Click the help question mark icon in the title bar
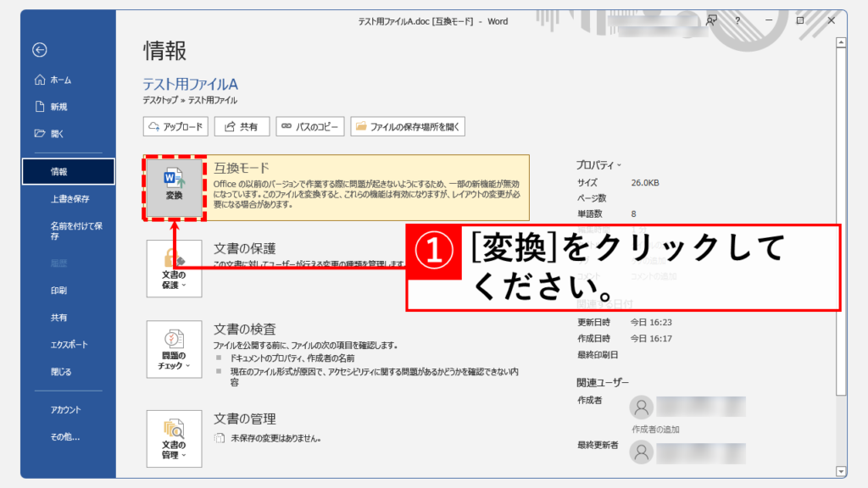The width and height of the screenshot is (868, 488). click(738, 21)
